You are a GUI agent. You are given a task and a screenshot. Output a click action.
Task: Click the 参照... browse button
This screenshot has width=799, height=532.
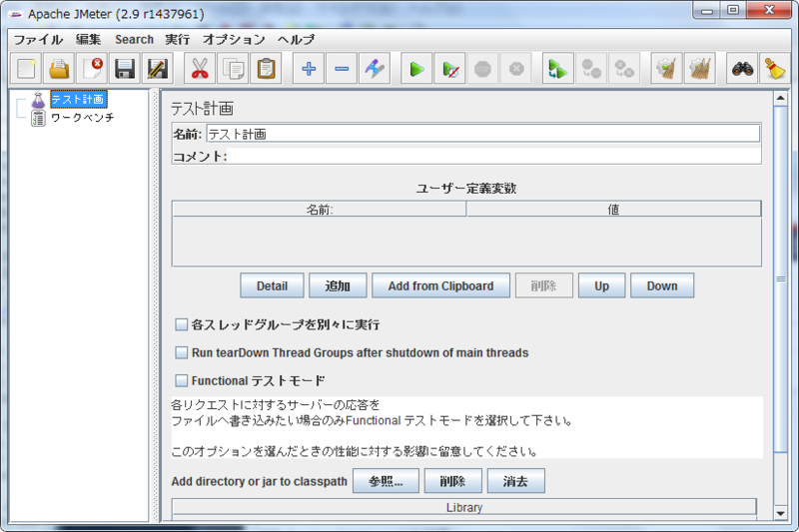[x=386, y=481]
